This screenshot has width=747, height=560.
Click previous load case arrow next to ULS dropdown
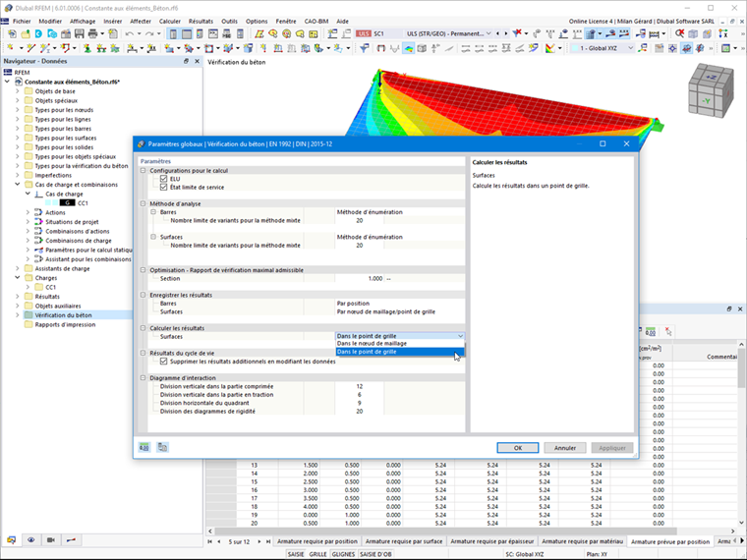pyautogui.click(x=498, y=33)
